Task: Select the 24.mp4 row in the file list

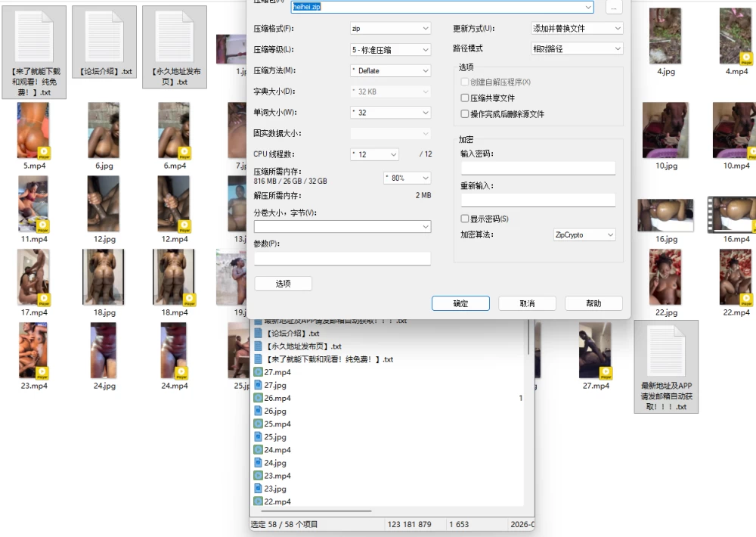Action: click(x=388, y=450)
